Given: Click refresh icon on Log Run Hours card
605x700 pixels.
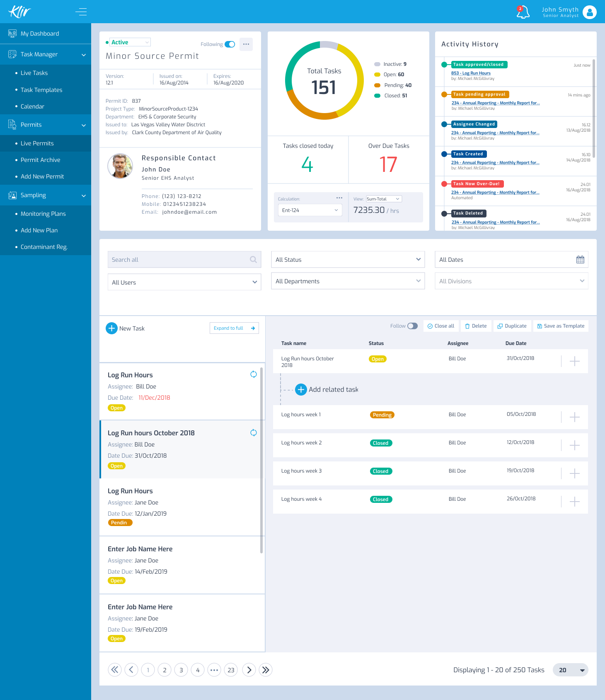Looking at the screenshot, I should [254, 374].
